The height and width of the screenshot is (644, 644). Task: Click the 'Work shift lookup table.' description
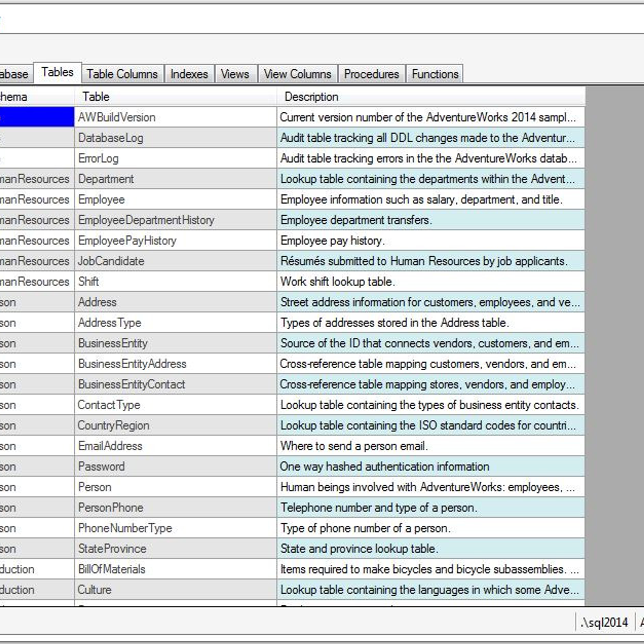coord(431,281)
